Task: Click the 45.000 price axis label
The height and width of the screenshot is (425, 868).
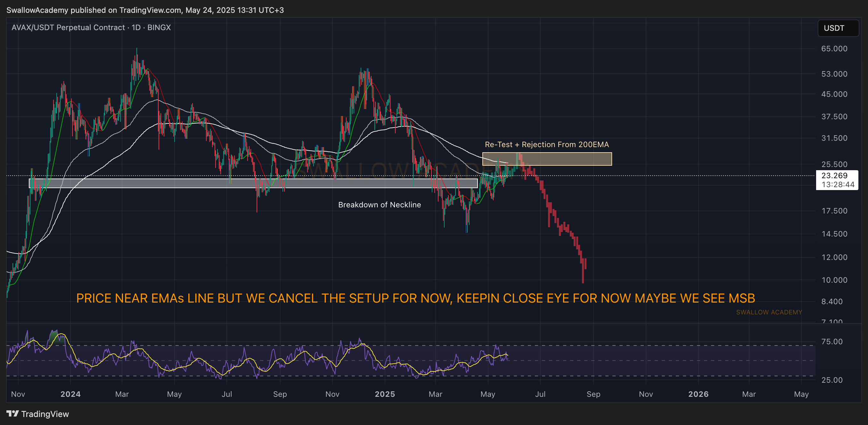Action: 834,94
